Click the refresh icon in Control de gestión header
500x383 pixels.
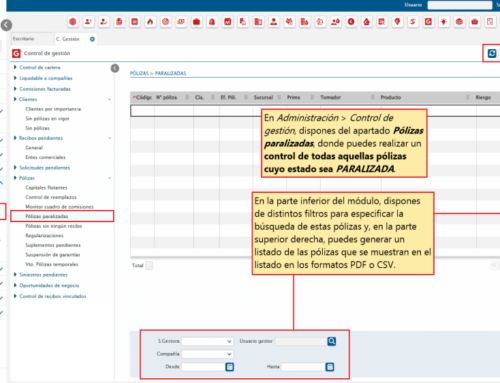pos(492,53)
